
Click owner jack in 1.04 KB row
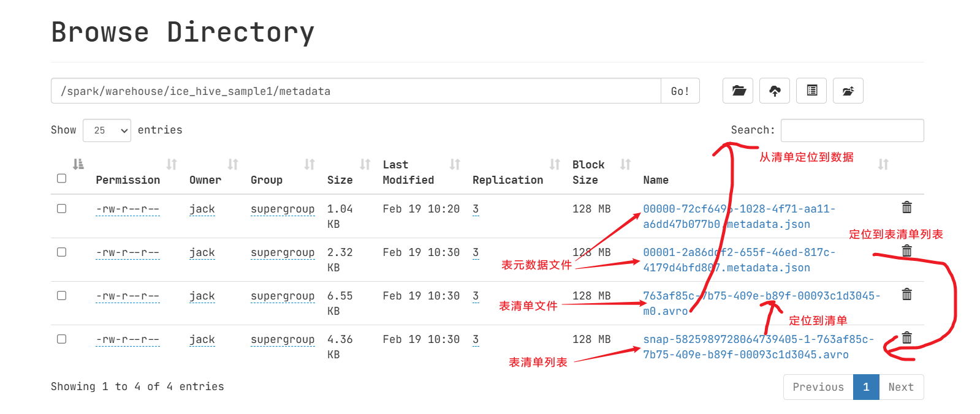[202, 209]
